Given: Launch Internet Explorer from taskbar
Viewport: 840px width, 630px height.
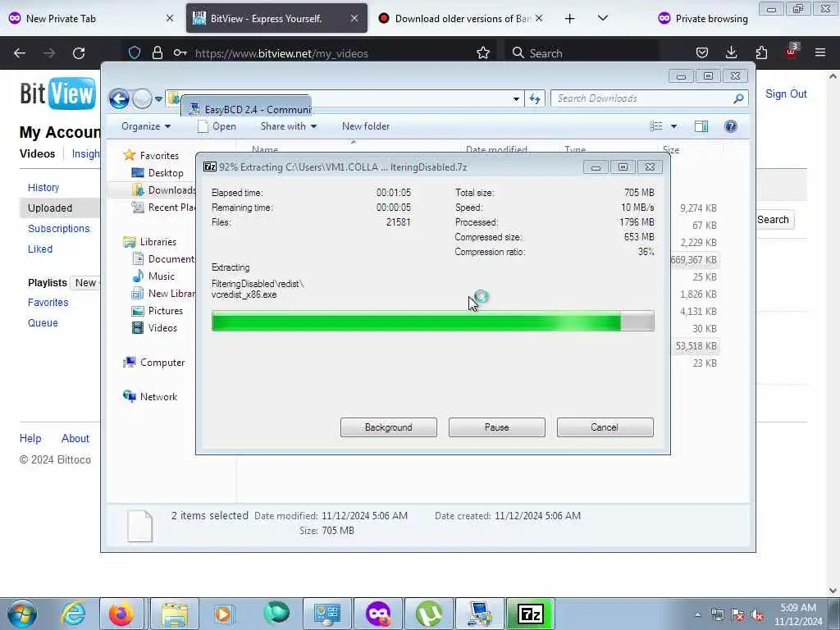Looking at the screenshot, I should pyautogui.click(x=73, y=614).
